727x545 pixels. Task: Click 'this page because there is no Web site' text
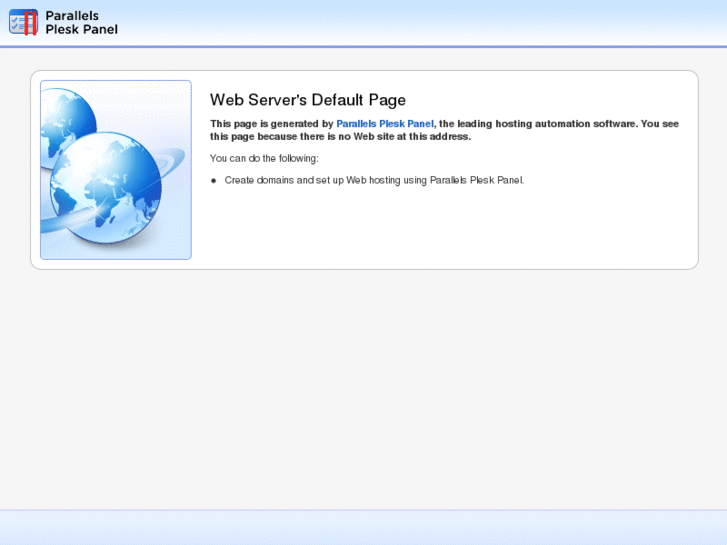340,136
